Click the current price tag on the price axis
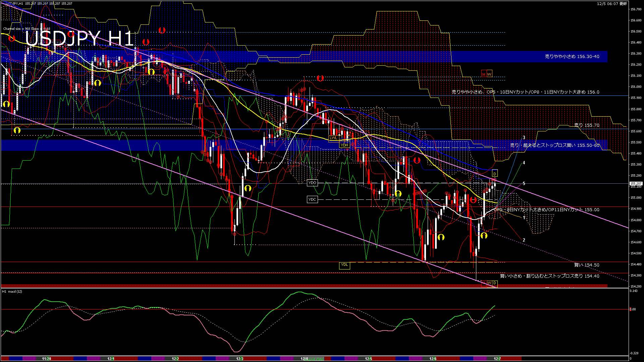The height and width of the screenshot is (362, 644). coord(636,184)
